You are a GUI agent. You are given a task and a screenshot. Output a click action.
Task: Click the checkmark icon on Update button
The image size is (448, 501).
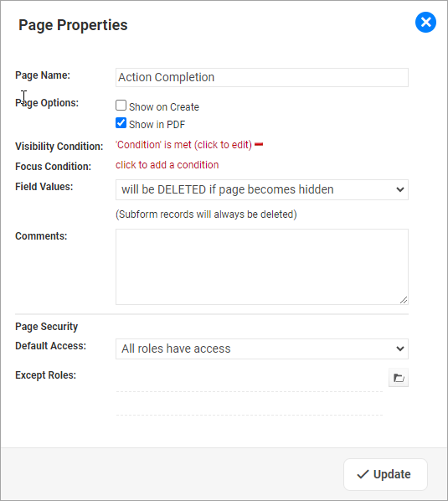[363, 474]
